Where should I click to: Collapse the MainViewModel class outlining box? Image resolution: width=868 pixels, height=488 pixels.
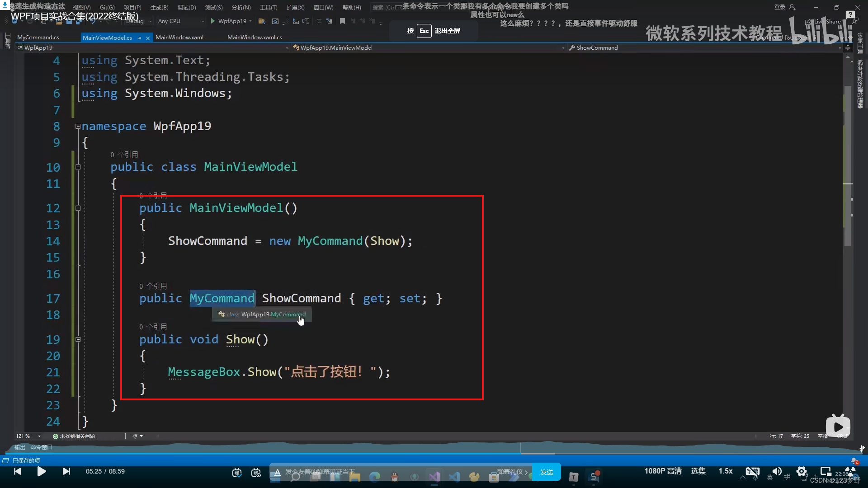pyautogui.click(x=78, y=167)
